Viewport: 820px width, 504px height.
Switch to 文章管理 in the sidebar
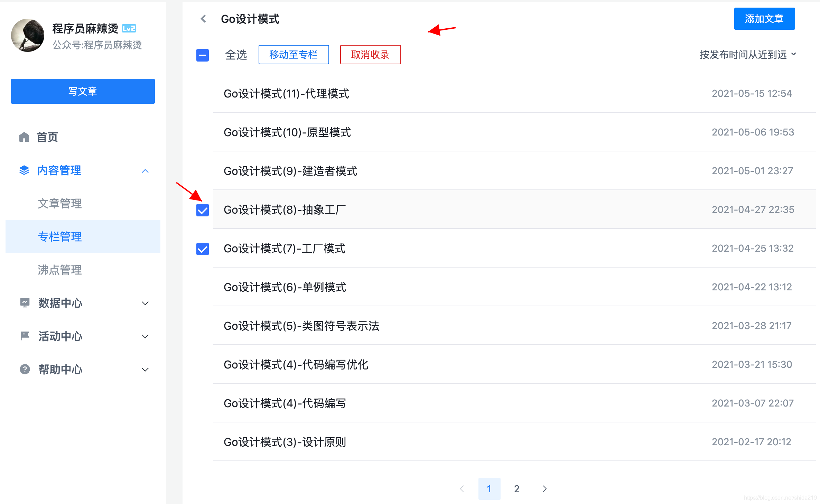[59, 203]
